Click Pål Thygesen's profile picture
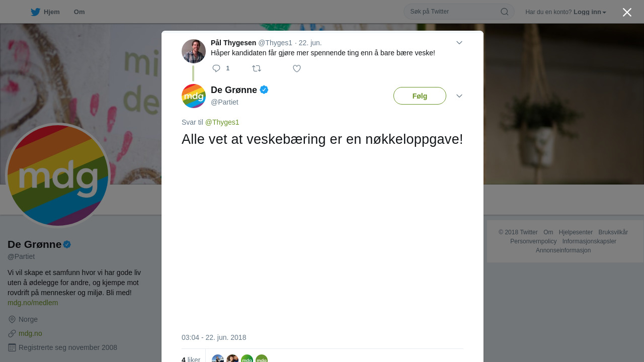 [194, 51]
